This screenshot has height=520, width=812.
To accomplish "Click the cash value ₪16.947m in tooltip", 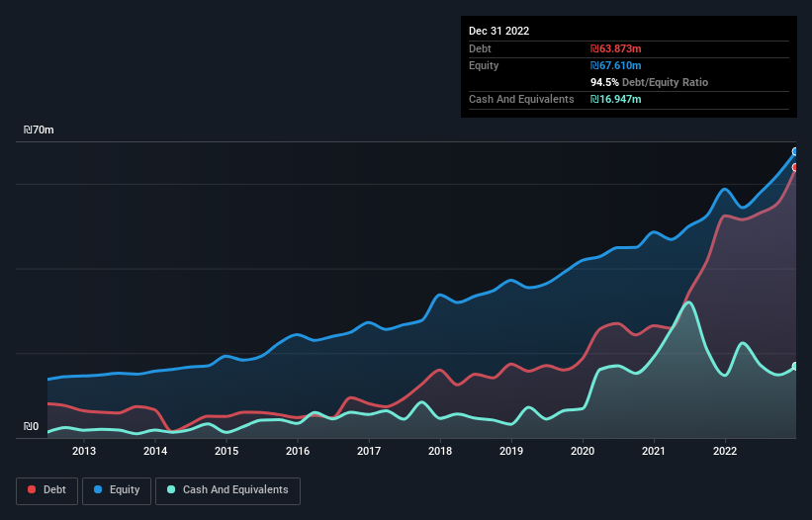I will 616,99.
